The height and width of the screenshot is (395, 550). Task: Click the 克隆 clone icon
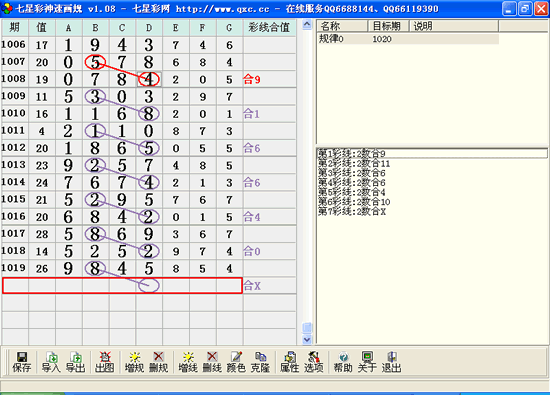point(260,362)
